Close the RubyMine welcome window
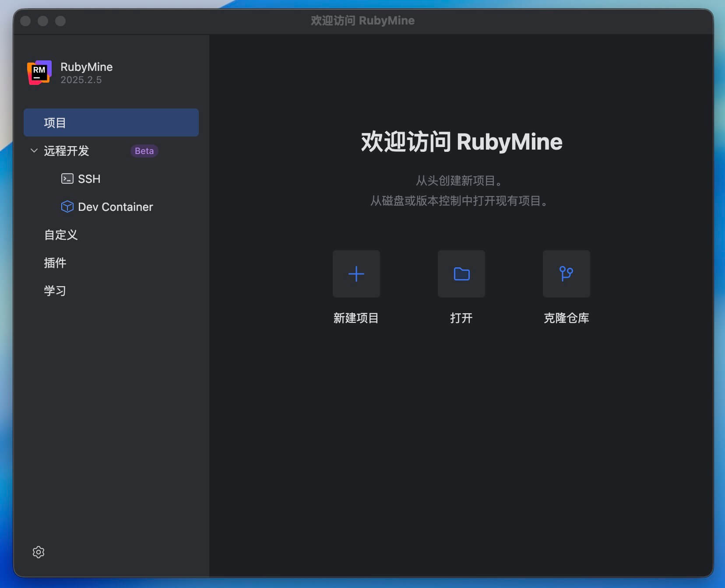Viewport: 725px width, 588px height. (25, 21)
